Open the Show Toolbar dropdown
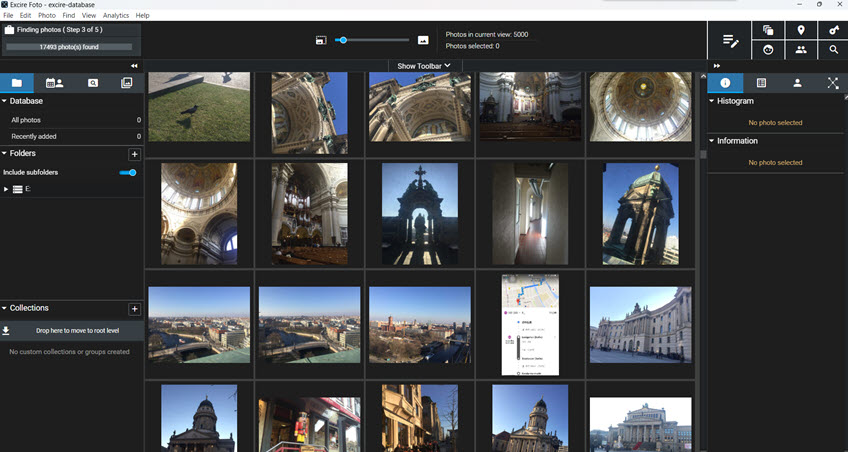This screenshot has height=452, width=850. (x=424, y=66)
